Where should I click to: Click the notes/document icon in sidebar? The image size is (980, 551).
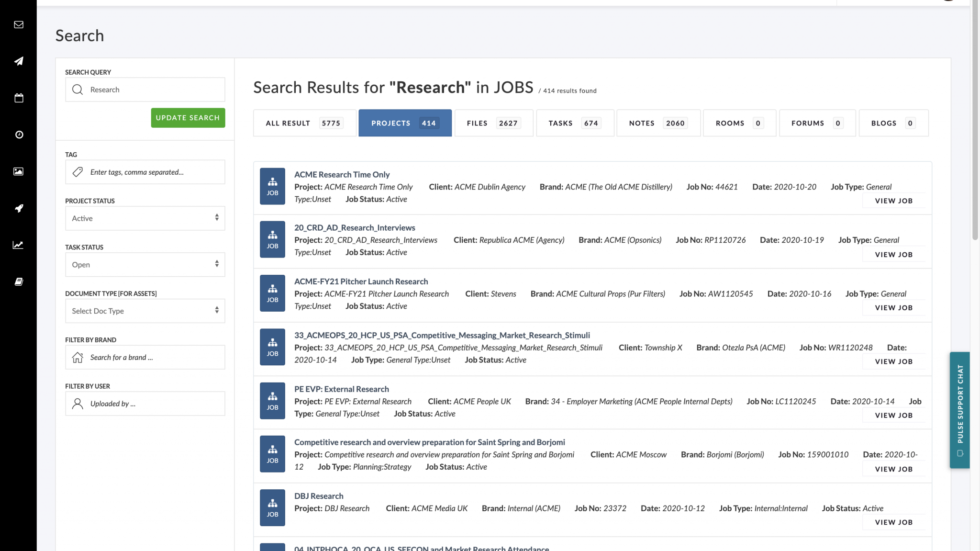(18, 282)
